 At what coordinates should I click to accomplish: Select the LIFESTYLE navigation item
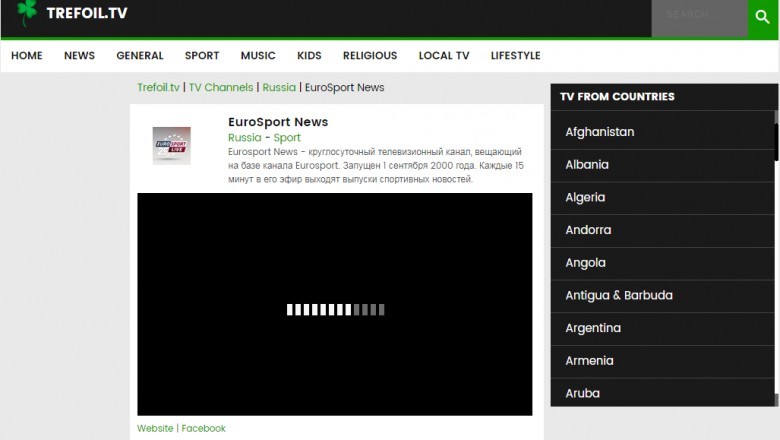click(515, 56)
